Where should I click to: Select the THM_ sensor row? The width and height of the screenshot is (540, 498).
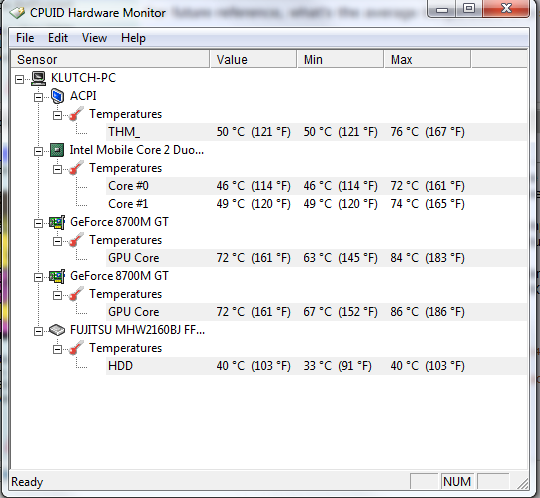pos(316,132)
